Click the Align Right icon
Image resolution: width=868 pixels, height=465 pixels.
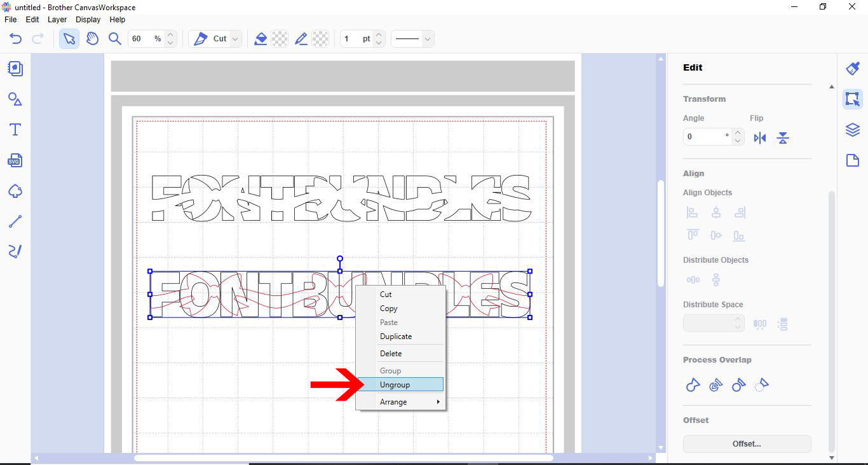[739, 212]
